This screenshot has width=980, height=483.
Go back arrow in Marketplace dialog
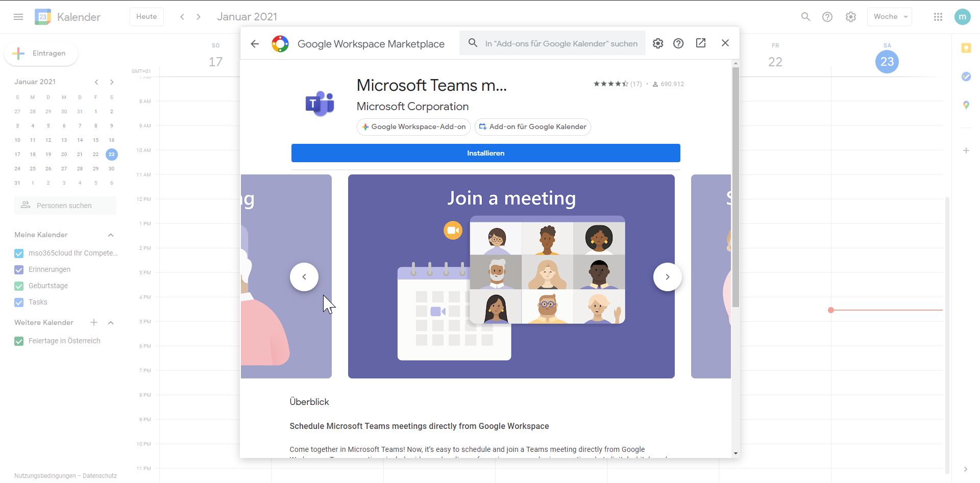[x=255, y=44]
